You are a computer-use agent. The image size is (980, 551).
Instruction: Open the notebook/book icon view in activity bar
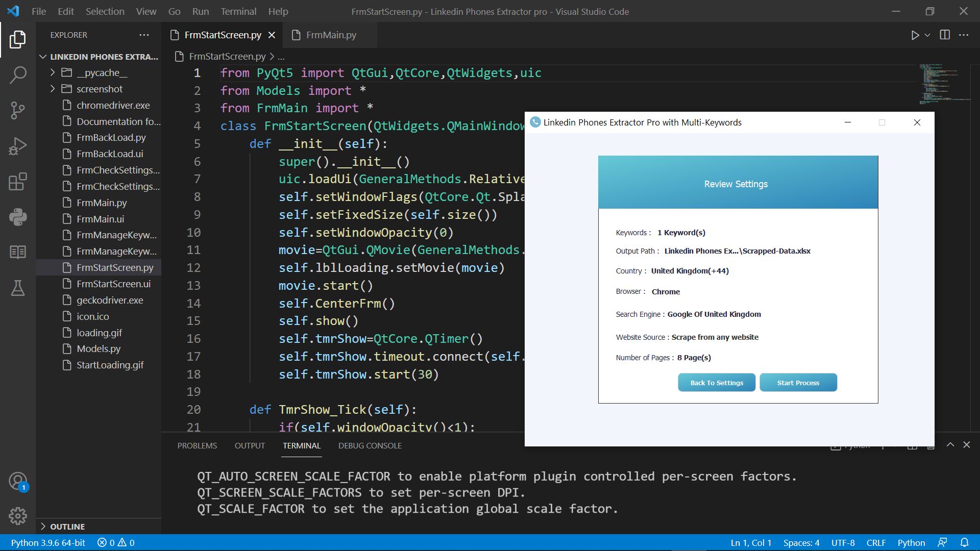[18, 252]
